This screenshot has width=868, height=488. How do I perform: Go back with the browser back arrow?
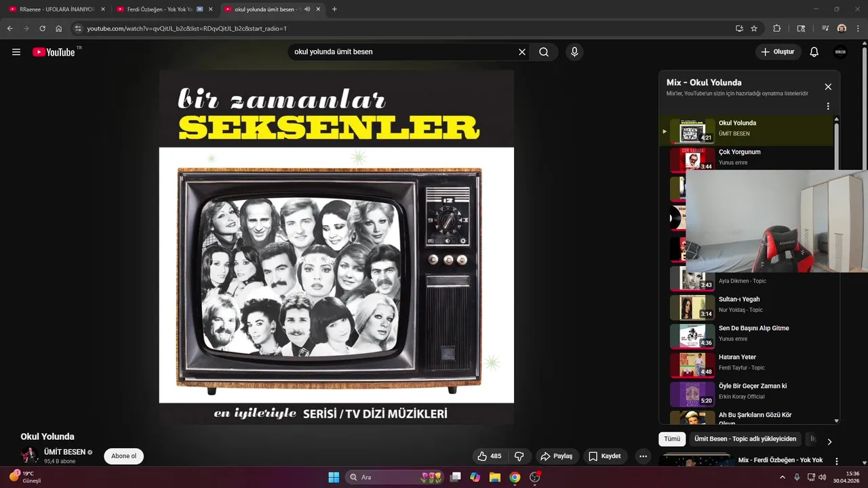click(x=9, y=28)
